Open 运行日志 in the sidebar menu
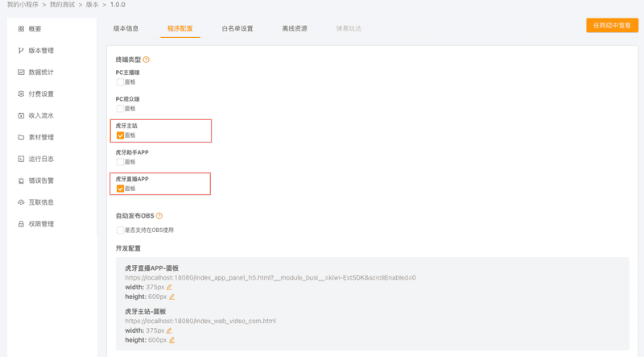 pos(41,159)
